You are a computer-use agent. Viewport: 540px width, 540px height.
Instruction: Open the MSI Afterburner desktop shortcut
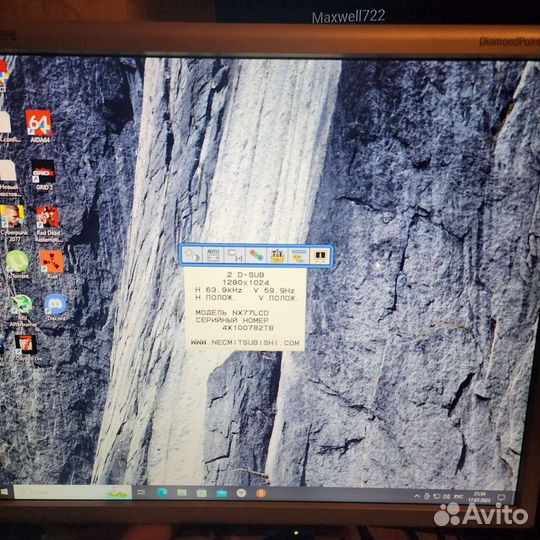(22, 310)
